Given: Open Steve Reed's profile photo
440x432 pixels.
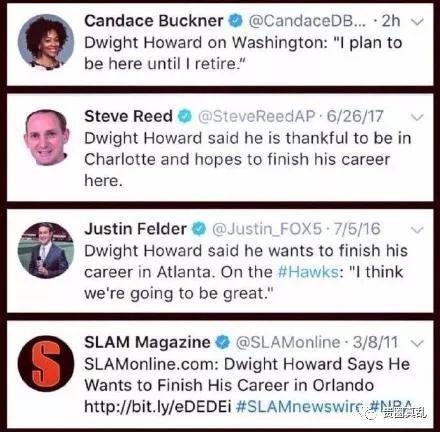Looking at the screenshot, I should pos(46,137).
